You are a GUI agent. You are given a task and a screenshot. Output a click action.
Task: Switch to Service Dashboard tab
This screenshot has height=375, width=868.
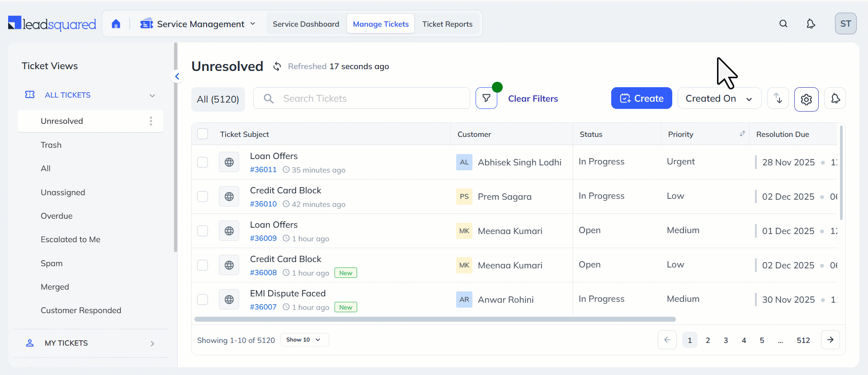(x=306, y=24)
